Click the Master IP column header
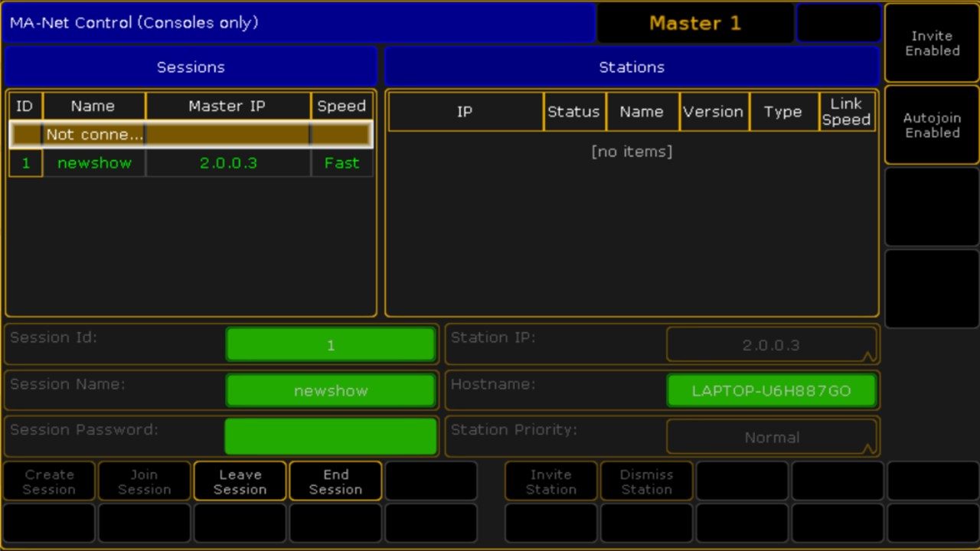The width and height of the screenshot is (980, 551). tap(227, 106)
